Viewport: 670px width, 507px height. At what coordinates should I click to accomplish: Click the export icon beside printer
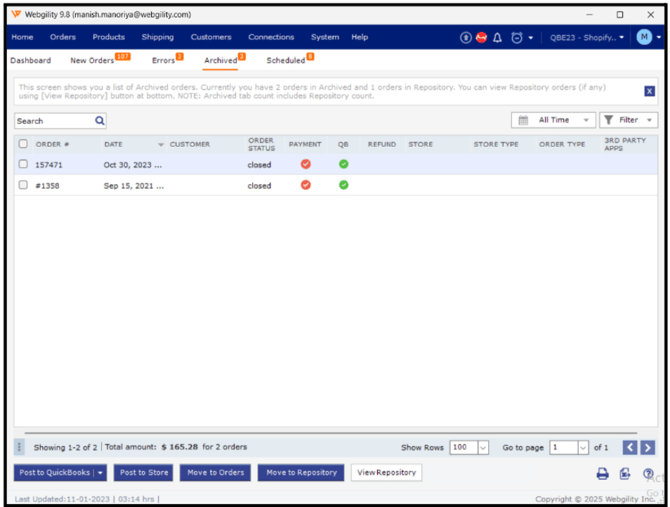point(625,473)
